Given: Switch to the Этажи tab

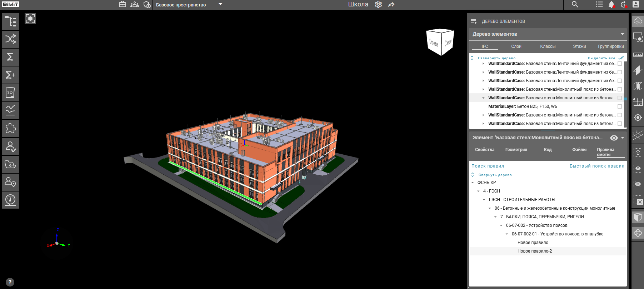Looking at the screenshot, I should (579, 46).
